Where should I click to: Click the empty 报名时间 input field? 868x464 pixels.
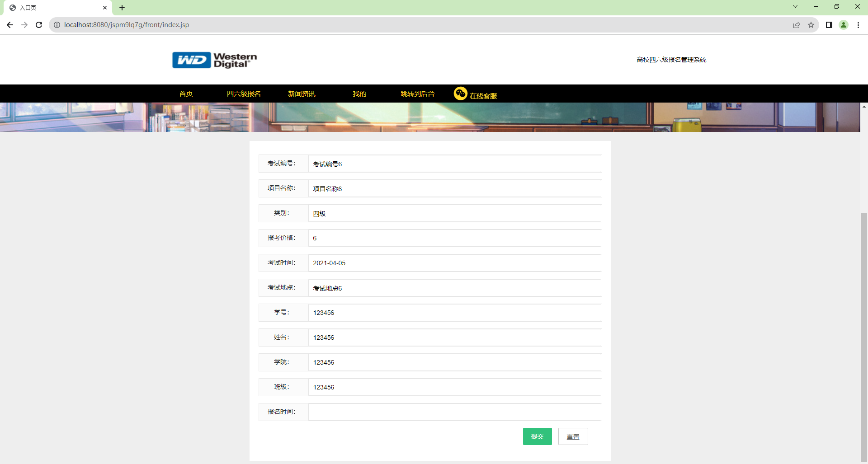454,412
